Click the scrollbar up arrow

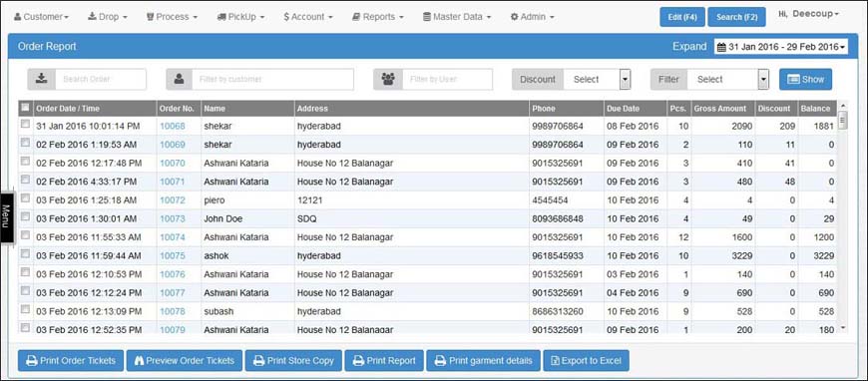point(843,105)
